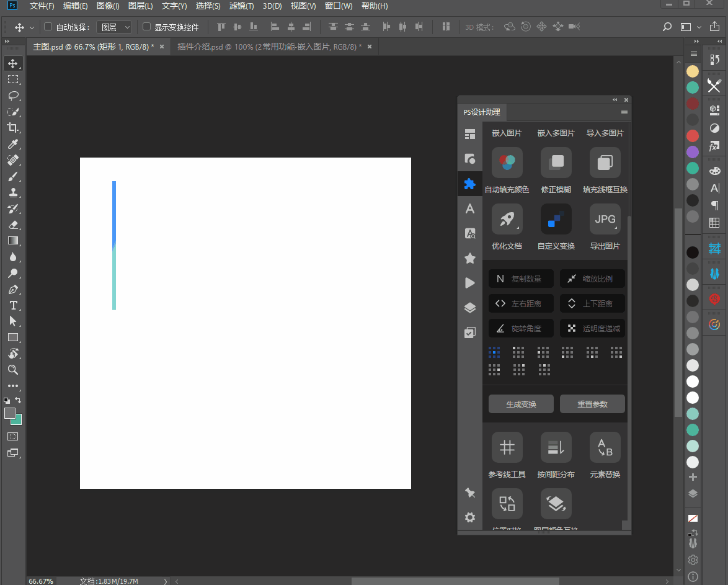728x585 pixels.
Task: Expand status bar info arrow
Action: point(166,581)
